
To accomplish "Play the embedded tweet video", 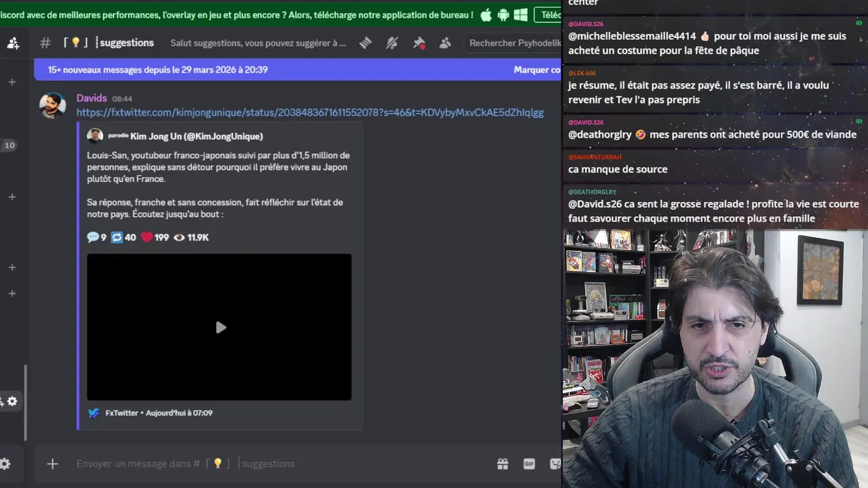I will coord(220,327).
